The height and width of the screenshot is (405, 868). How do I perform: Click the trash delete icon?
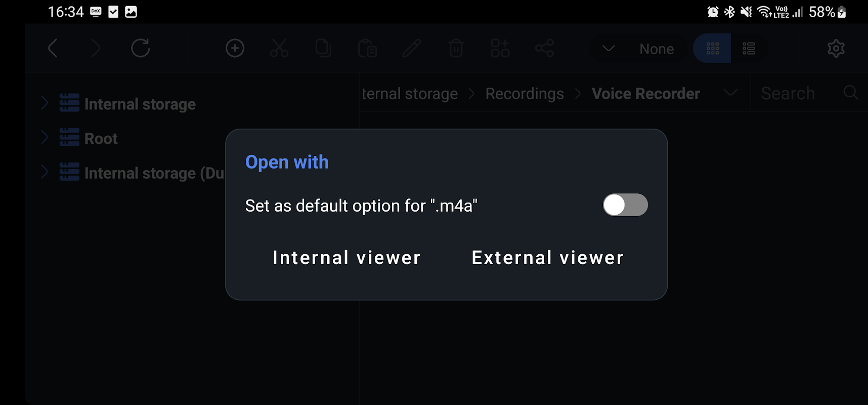click(x=456, y=49)
